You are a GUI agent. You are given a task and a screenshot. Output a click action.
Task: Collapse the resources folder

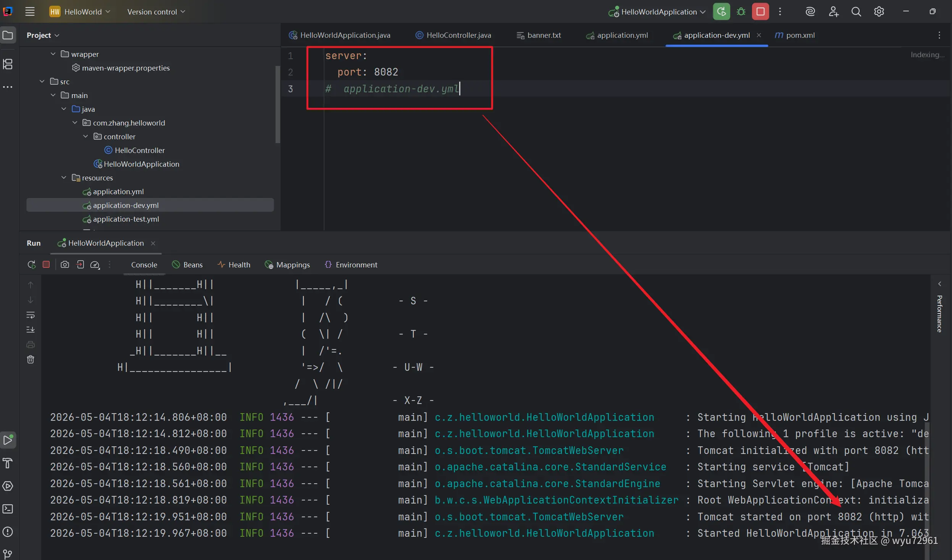click(64, 178)
